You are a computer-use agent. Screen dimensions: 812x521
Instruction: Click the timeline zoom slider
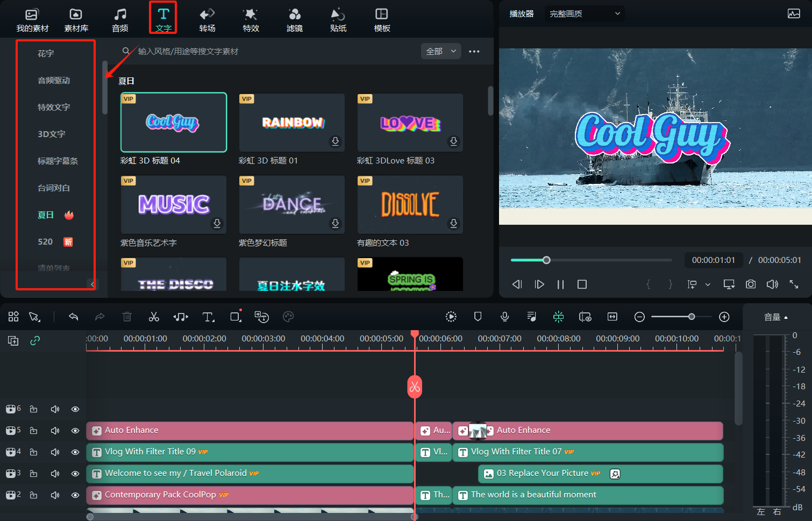pyautogui.click(x=681, y=317)
